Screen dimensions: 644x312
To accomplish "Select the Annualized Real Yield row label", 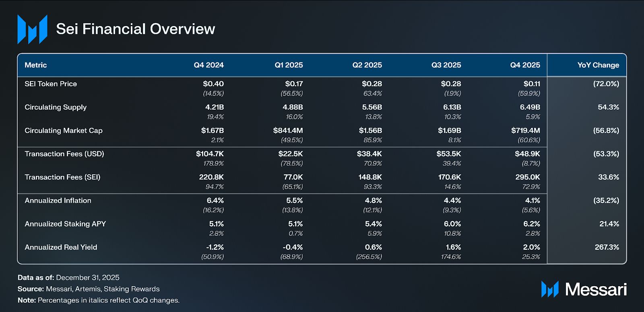I will 61,247.
